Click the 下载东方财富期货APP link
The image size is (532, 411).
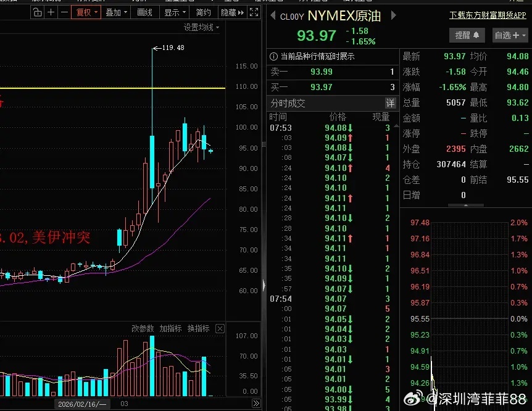pyautogui.click(x=487, y=15)
